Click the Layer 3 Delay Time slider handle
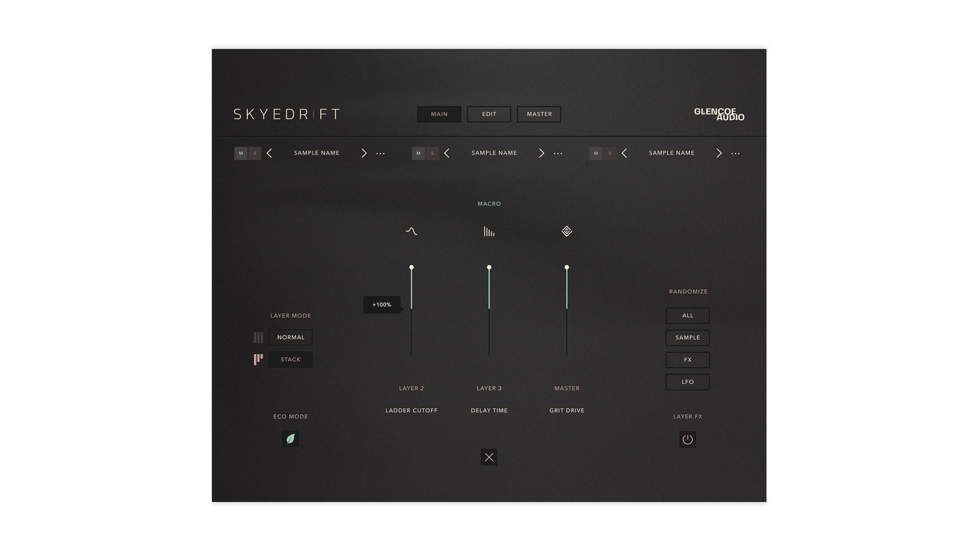The image size is (980, 551). tap(489, 267)
